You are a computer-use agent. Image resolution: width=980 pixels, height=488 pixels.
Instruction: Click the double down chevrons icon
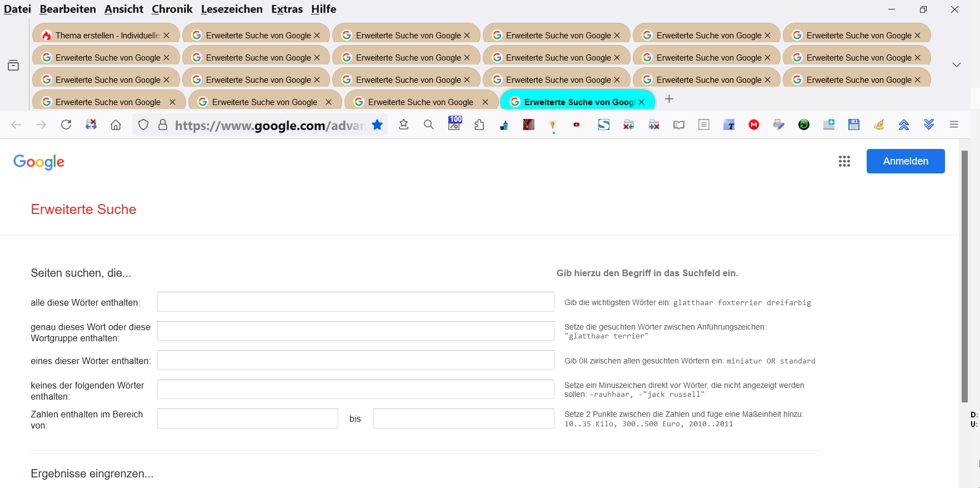[929, 125]
